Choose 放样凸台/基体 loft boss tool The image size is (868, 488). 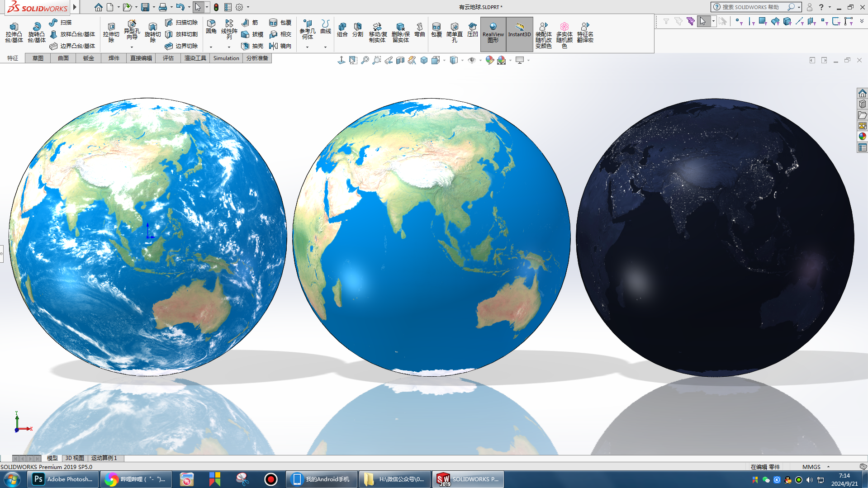click(72, 34)
